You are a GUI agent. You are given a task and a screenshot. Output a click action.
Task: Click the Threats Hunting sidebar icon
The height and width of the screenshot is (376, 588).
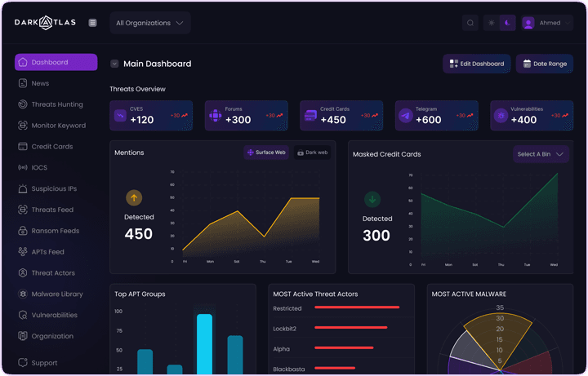click(x=23, y=104)
